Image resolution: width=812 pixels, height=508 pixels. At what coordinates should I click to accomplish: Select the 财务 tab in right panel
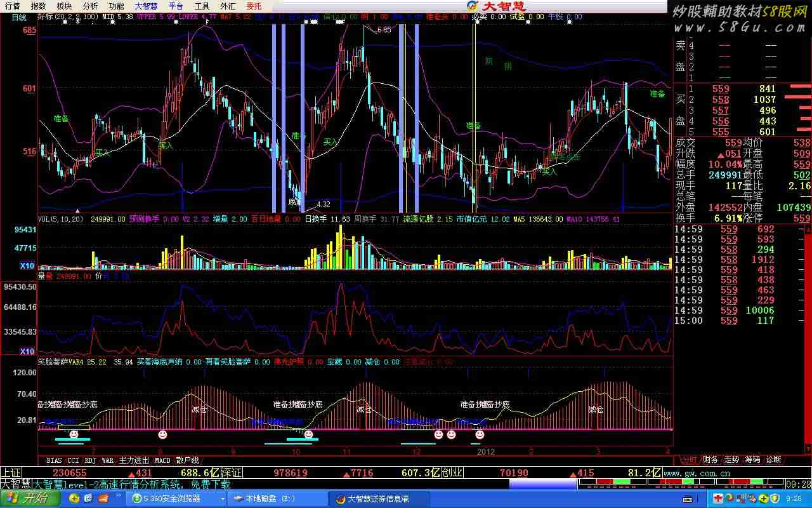pos(710,460)
